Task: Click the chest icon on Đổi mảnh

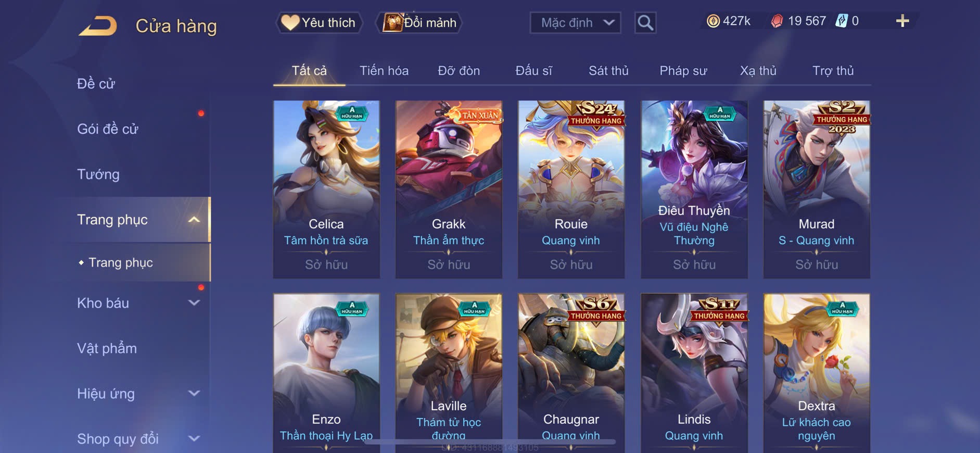Action: (393, 22)
